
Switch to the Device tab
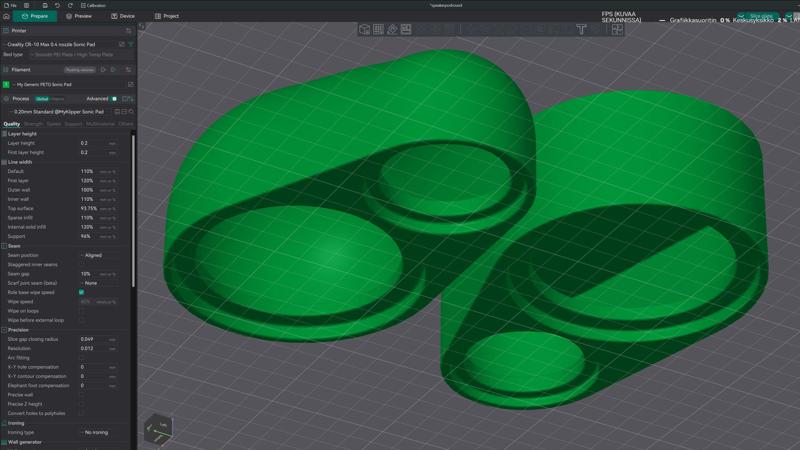click(x=123, y=16)
